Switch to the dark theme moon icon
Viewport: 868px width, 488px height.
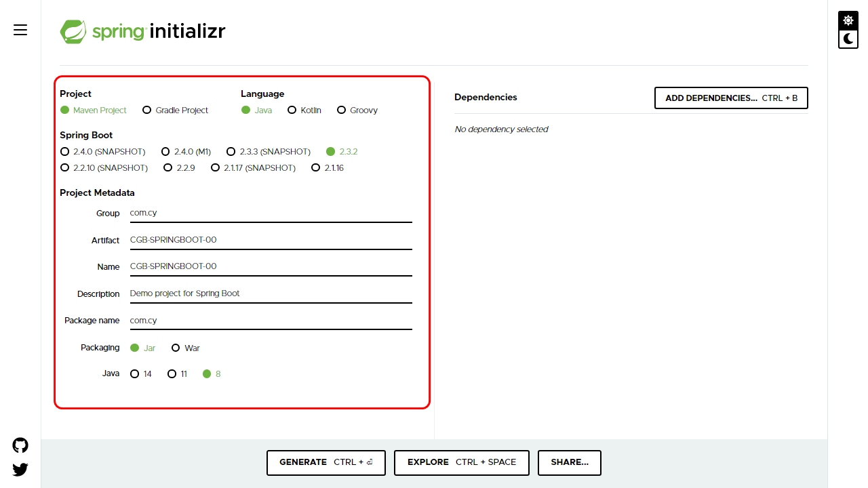pos(848,39)
